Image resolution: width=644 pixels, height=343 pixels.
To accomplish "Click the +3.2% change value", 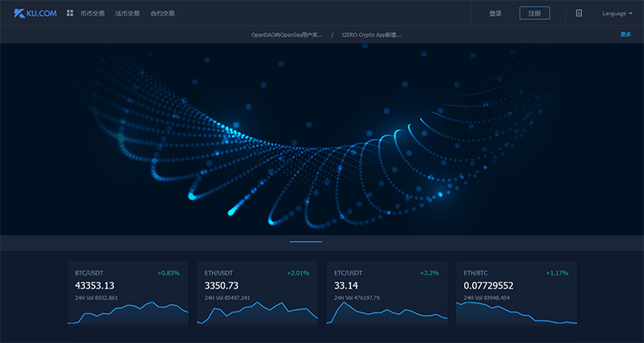I will coord(429,273).
